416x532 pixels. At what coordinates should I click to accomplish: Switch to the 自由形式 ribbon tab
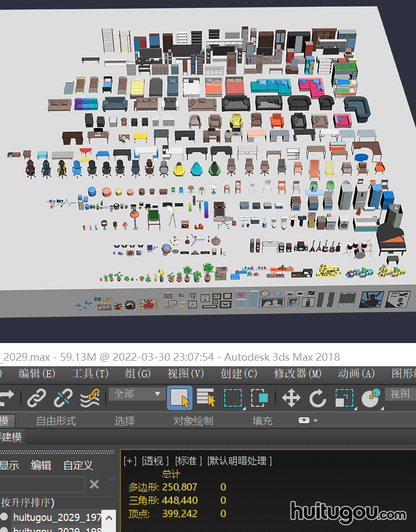pyautogui.click(x=56, y=421)
